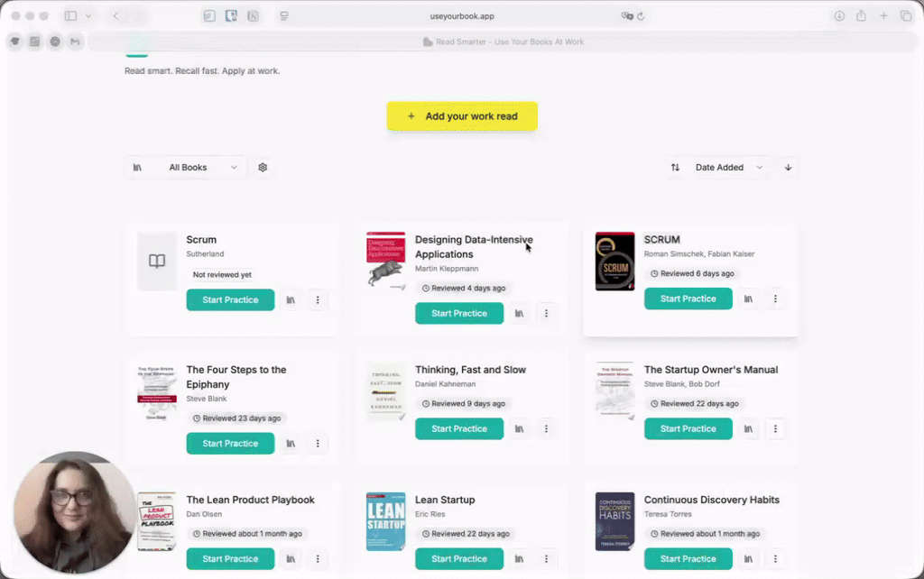Open a new Safari tab with plus icon
924x579 pixels.
pyautogui.click(x=883, y=16)
